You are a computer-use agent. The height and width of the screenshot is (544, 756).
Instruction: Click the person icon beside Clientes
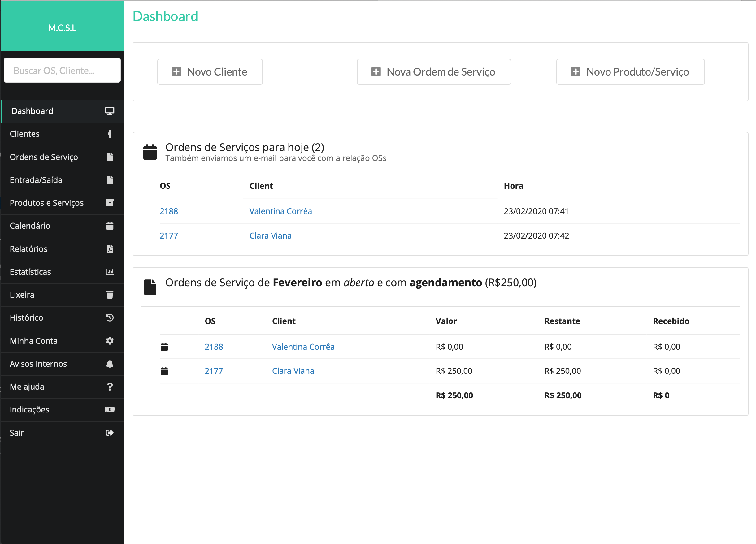tap(110, 134)
